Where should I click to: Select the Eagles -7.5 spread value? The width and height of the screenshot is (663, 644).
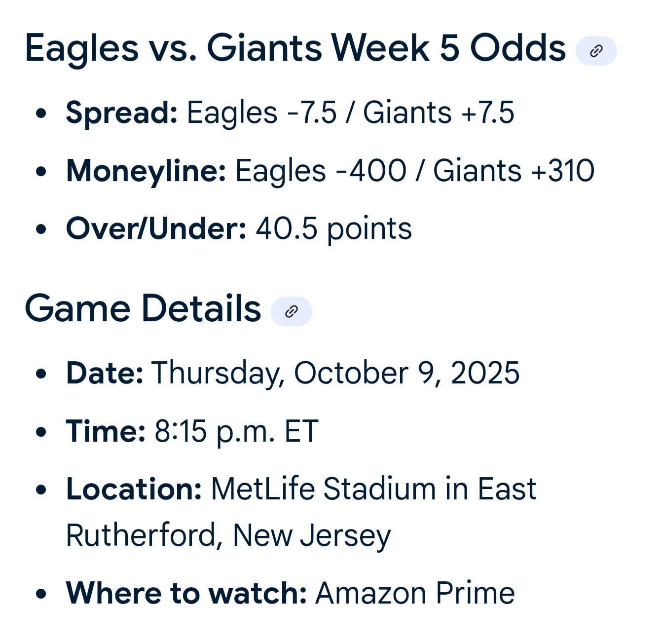(x=261, y=113)
